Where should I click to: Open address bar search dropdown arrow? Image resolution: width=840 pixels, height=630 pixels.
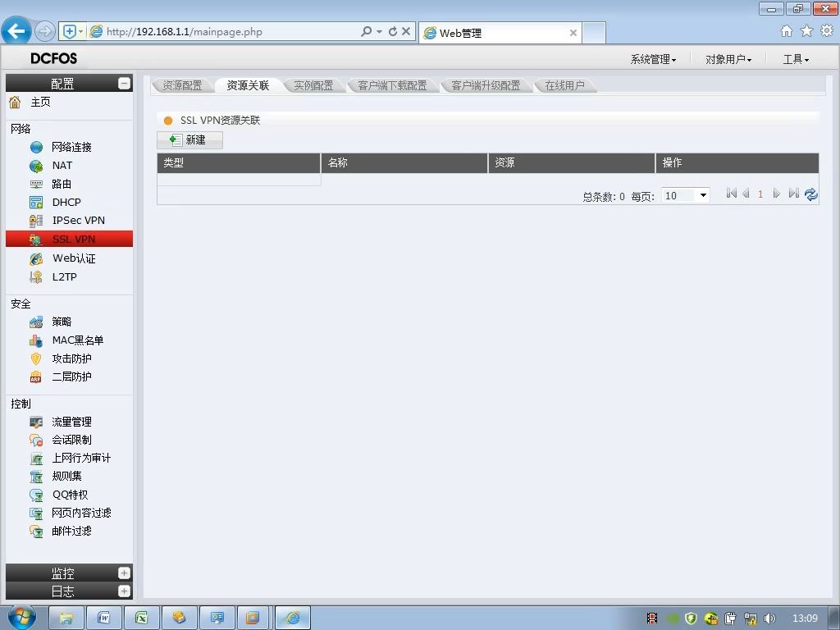click(x=379, y=32)
